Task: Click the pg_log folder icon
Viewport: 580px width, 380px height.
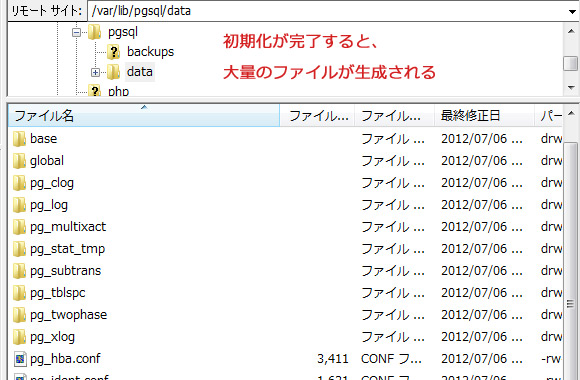Action: tap(19, 205)
